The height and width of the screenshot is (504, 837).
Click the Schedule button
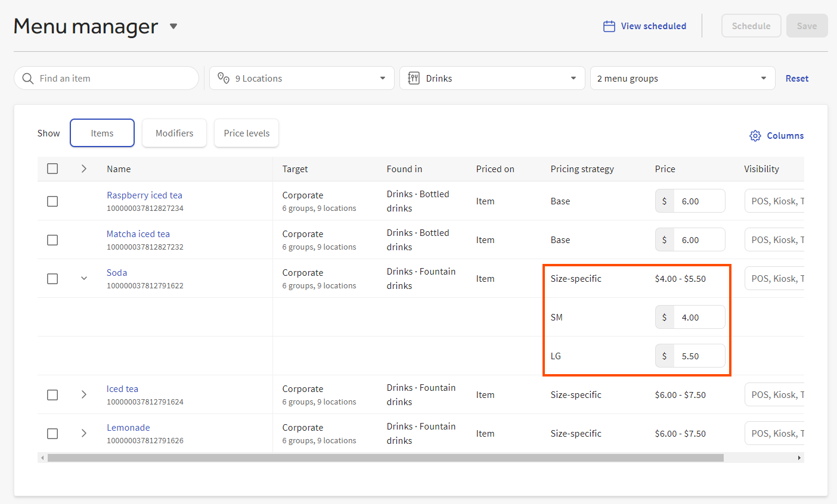click(x=751, y=26)
